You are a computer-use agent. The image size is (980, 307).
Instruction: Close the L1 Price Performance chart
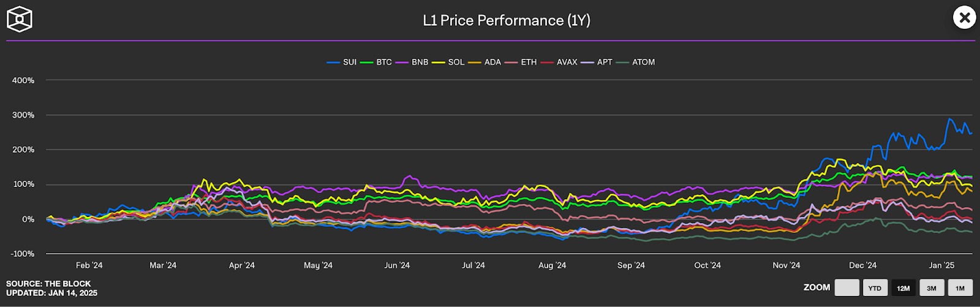click(x=964, y=18)
